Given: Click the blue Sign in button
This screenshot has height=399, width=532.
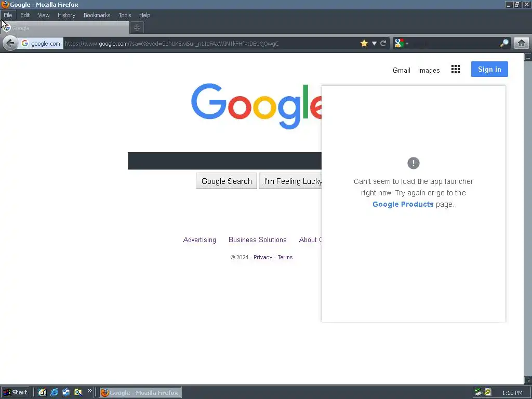Looking at the screenshot, I should pyautogui.click(x=489, y=69).
